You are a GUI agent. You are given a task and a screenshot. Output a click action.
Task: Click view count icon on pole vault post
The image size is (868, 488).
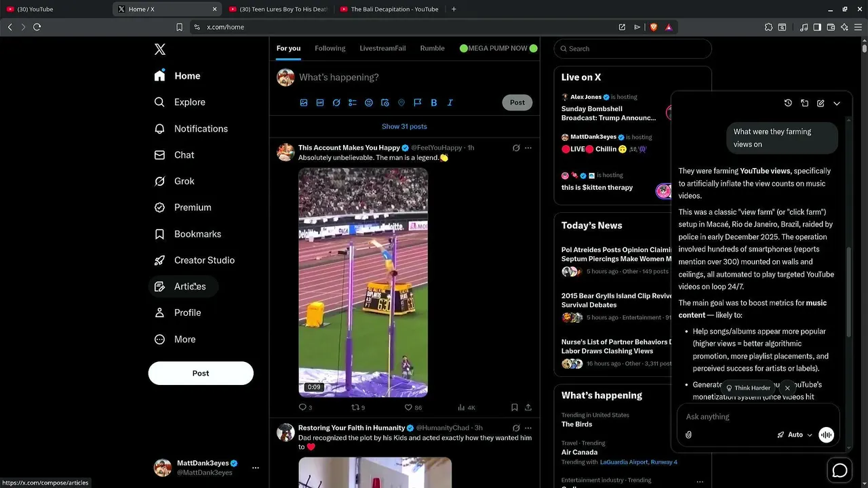pos(461,407)
